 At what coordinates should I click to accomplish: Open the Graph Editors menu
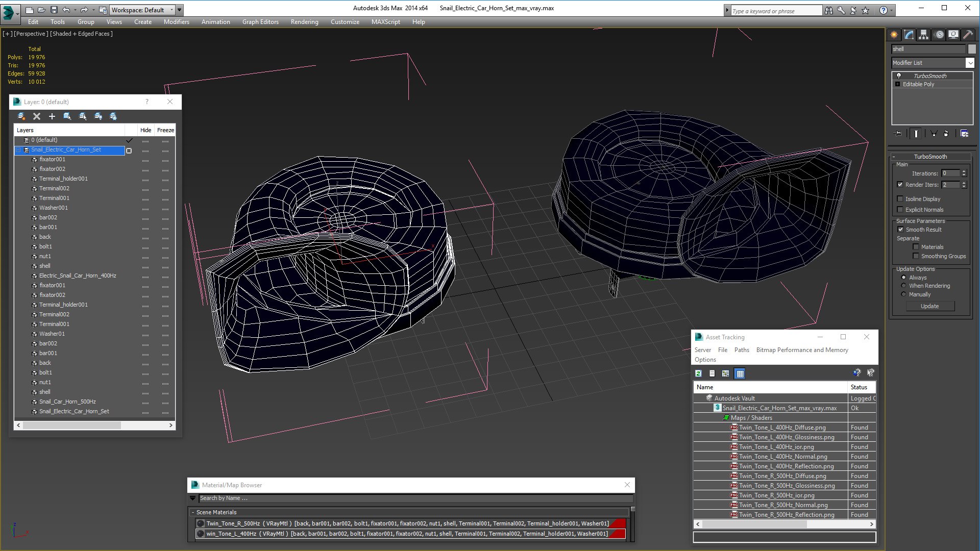pos(260,22)
